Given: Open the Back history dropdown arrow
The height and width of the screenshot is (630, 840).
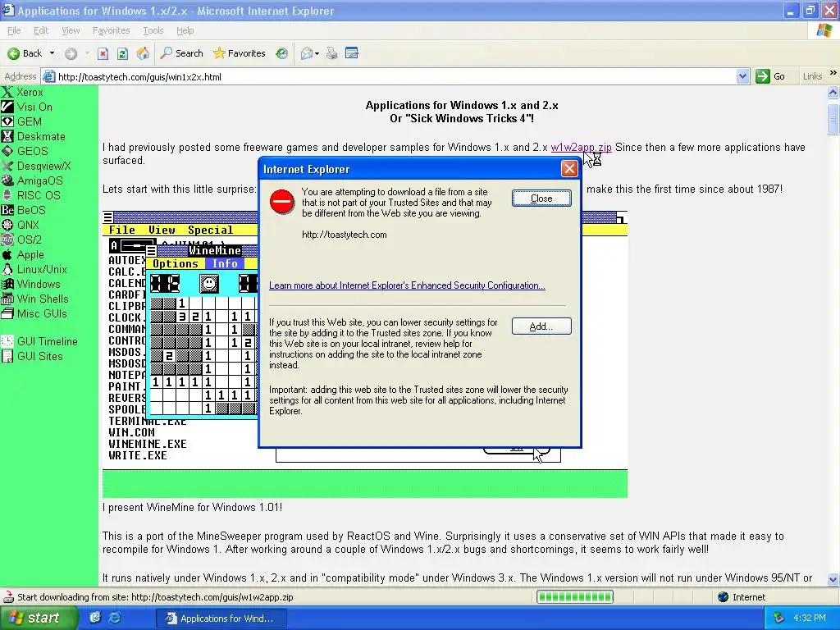Looking at the screenshot, I should tap(52, 53).
